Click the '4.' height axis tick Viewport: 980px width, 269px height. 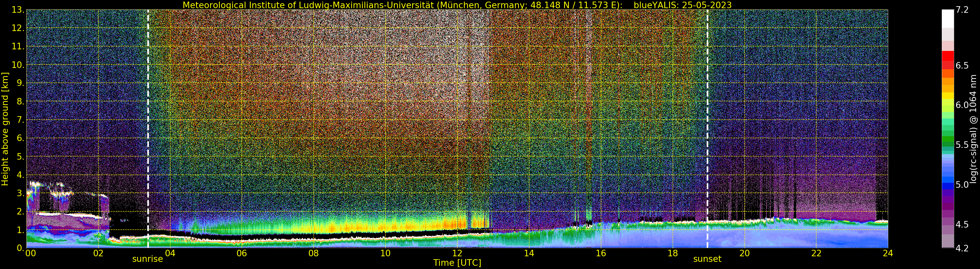(21, 175)
